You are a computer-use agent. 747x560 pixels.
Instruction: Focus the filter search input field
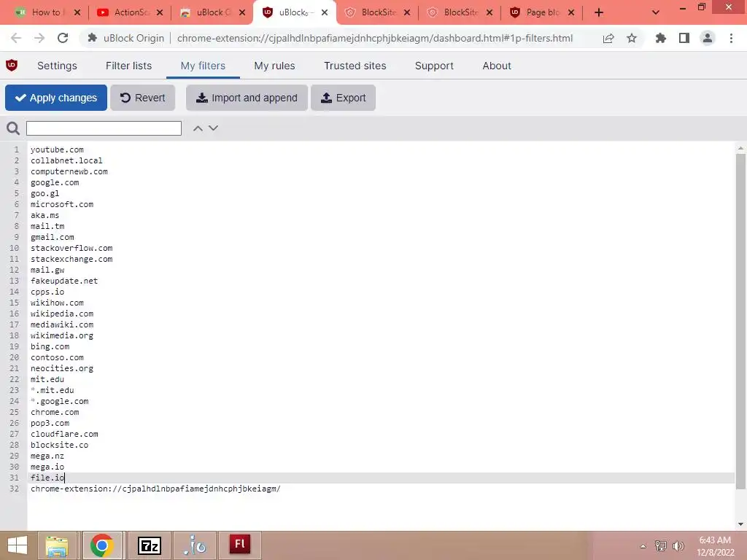[104, 128]
